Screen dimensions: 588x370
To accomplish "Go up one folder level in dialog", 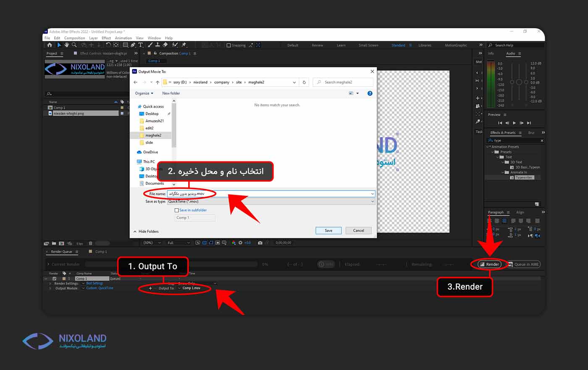I will (157, 82).
